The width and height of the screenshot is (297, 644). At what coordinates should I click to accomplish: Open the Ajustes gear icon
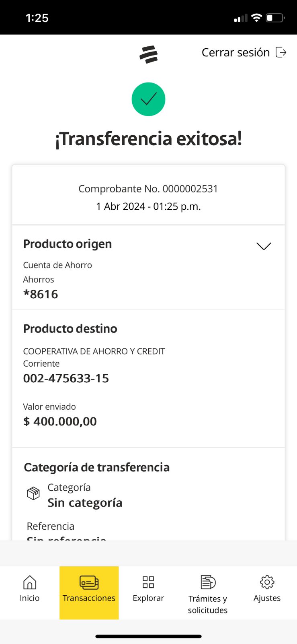click(x=267, y=582)
